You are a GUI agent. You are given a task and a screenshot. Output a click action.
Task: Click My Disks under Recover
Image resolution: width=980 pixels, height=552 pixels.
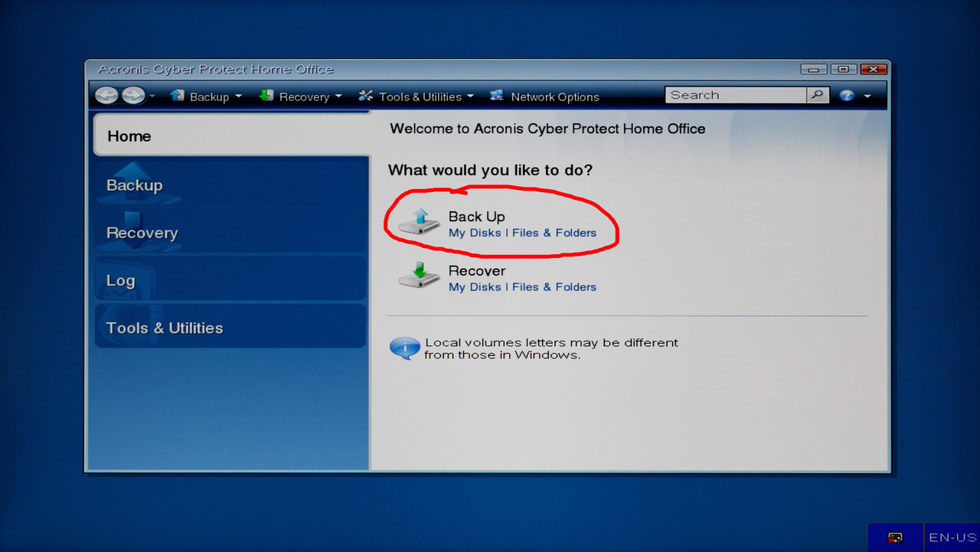coord(475,287)
